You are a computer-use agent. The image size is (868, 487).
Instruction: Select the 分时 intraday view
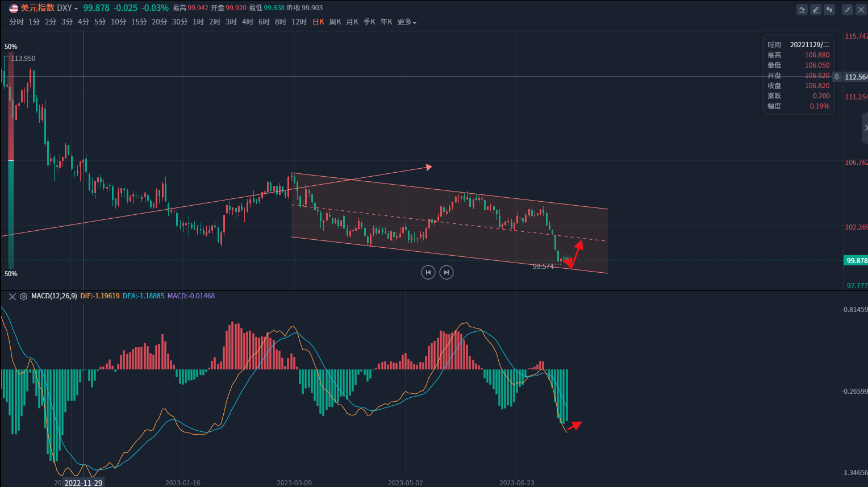pyautogui.click(x=16, y=22)
